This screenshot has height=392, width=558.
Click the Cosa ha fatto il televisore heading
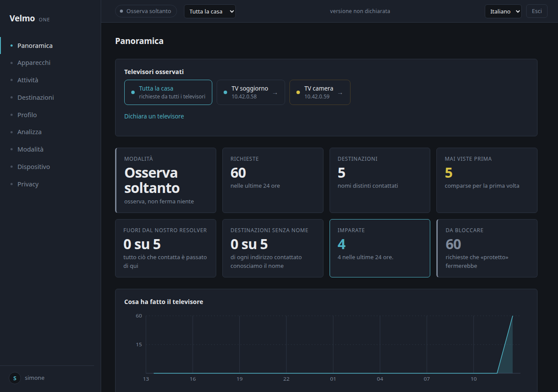click(x=163, y=302)
